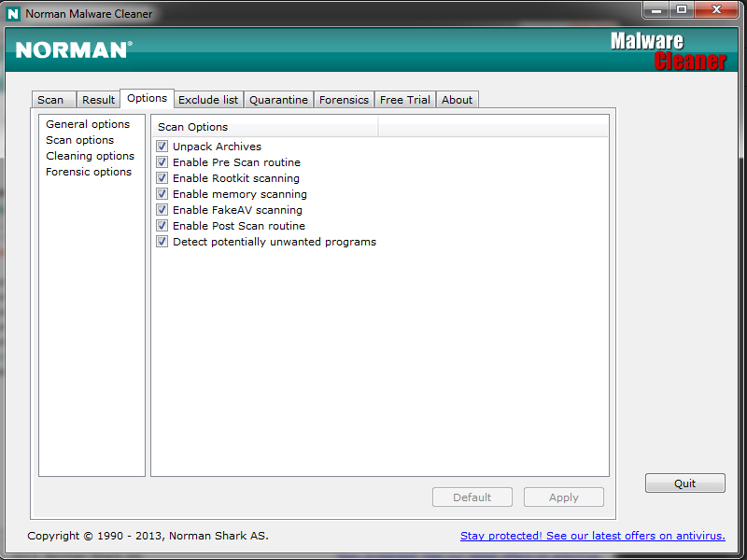Toggle Enable Post Scan routine checkbox
747x560 pixels.
[x=162, y=226]
